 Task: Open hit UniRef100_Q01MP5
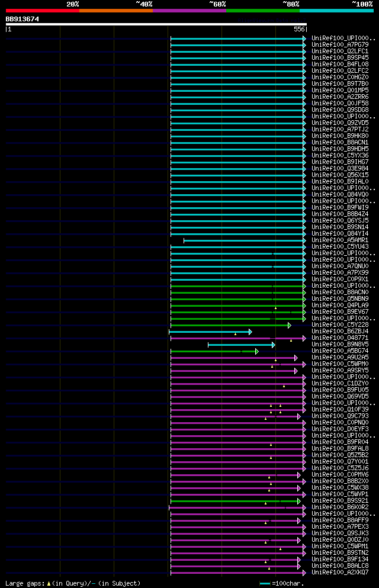click(340, 91)
